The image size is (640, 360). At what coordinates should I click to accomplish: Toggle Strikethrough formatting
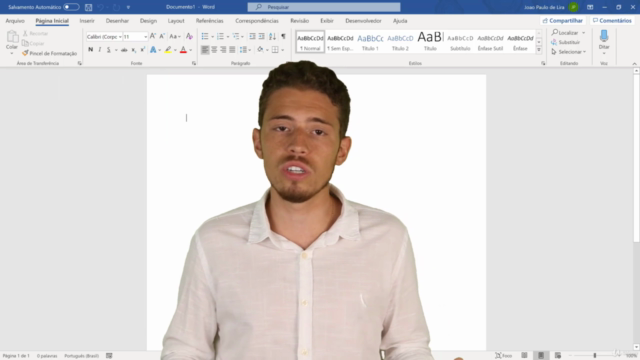124,50
